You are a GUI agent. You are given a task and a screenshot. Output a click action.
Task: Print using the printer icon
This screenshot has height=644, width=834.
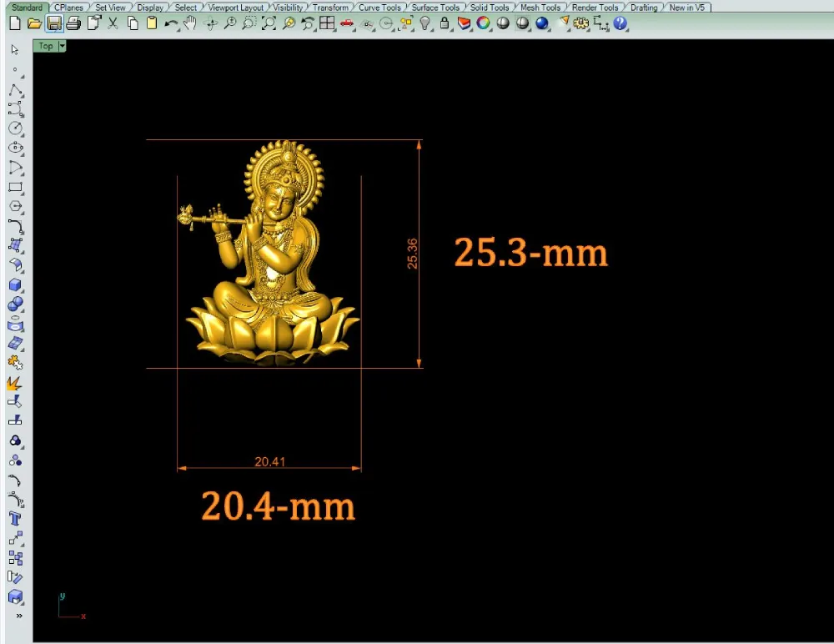point(73,23)
